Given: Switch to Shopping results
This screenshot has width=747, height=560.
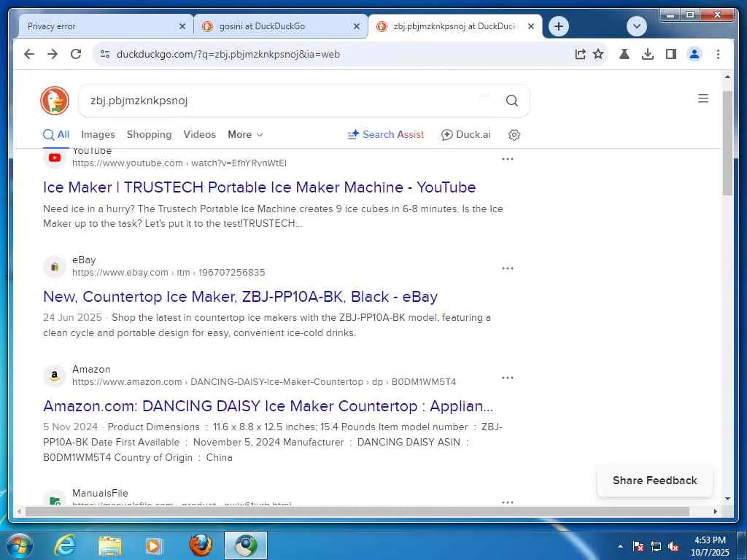Looking at the screenshot, I should [x=149, y=135].
